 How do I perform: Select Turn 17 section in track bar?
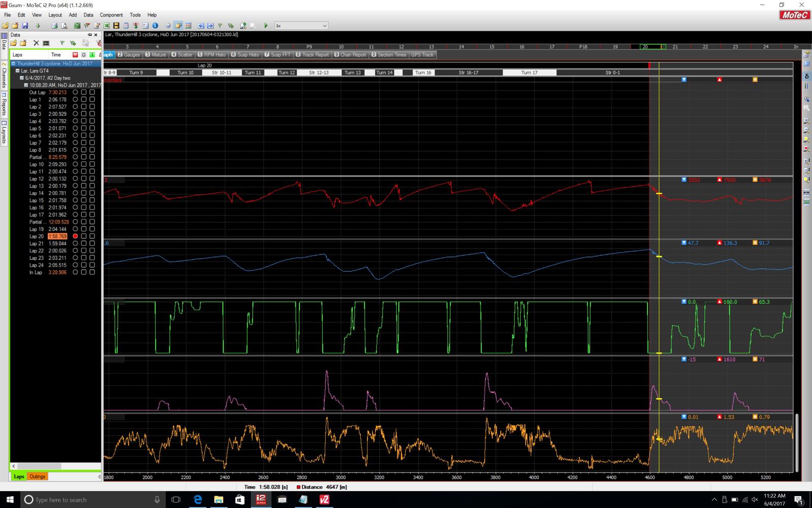coord(529,73)
